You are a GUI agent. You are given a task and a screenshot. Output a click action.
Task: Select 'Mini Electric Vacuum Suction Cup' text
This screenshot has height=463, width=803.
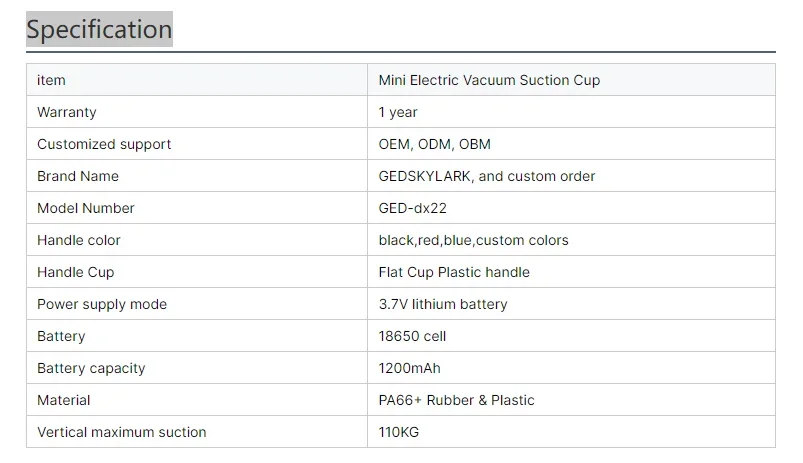coord(489,80)
